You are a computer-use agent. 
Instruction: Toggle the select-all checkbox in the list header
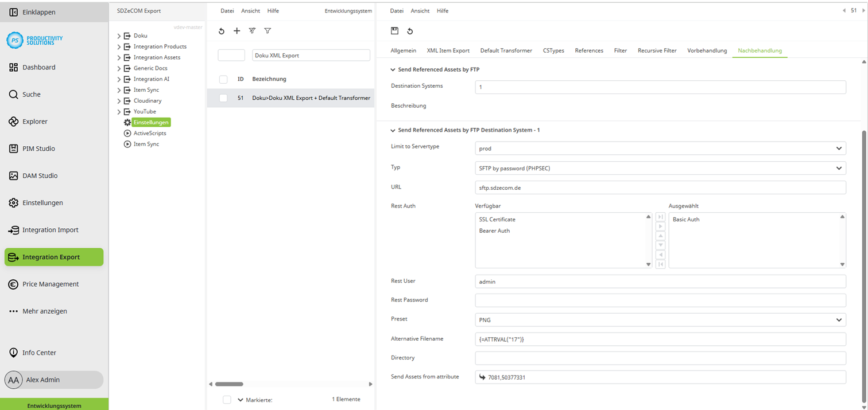[x=223, y=79]
